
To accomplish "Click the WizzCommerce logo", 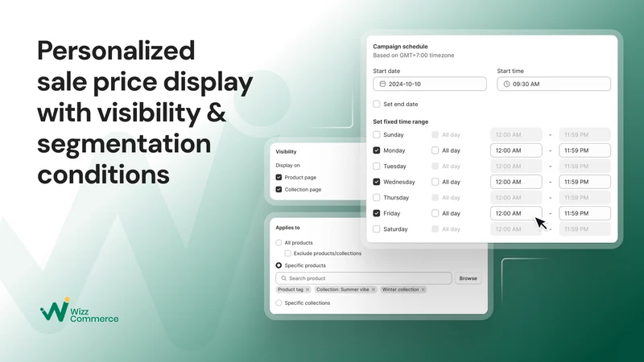I will pyautogui.click(x=79, y=310).
